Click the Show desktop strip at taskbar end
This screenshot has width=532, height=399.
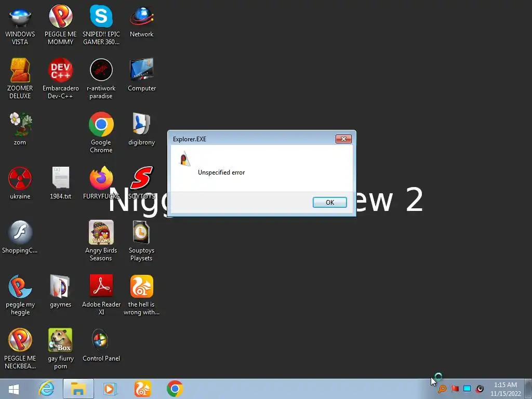point(528,389)
